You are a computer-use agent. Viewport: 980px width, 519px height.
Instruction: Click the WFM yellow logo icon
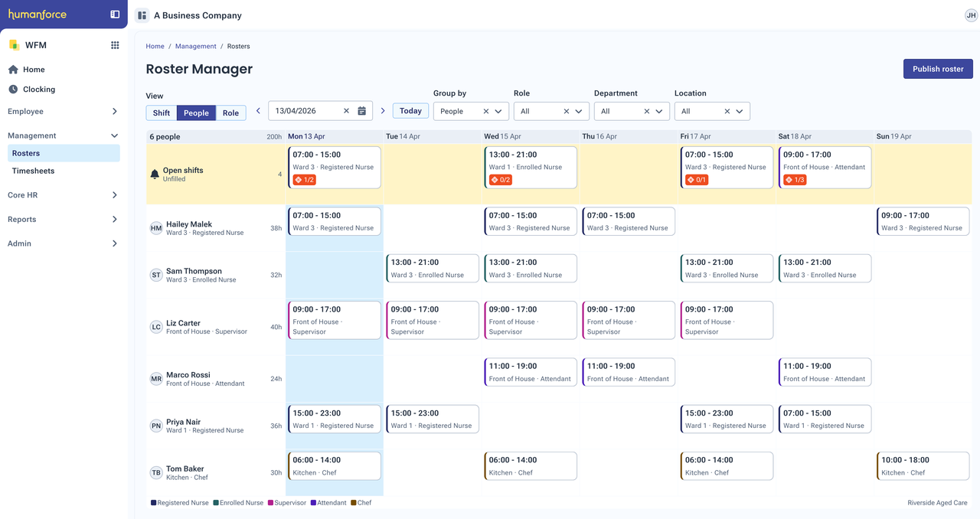pos(14,45)
